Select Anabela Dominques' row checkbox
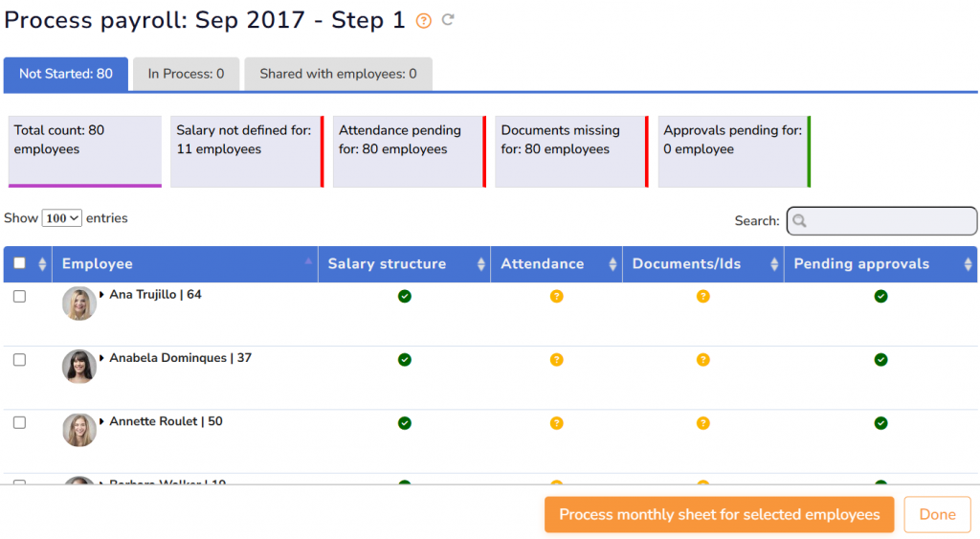This screenshot has height=539, width=980. click(19, 360)
